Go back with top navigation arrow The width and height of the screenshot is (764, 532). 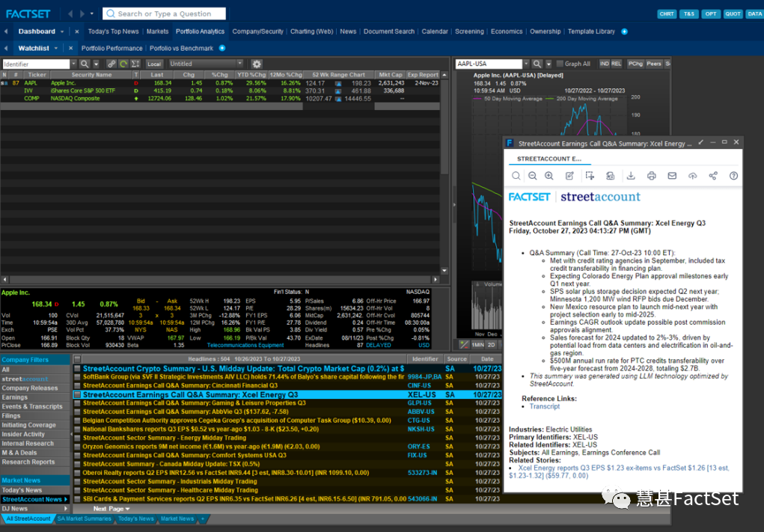click(x=70, y=13)
